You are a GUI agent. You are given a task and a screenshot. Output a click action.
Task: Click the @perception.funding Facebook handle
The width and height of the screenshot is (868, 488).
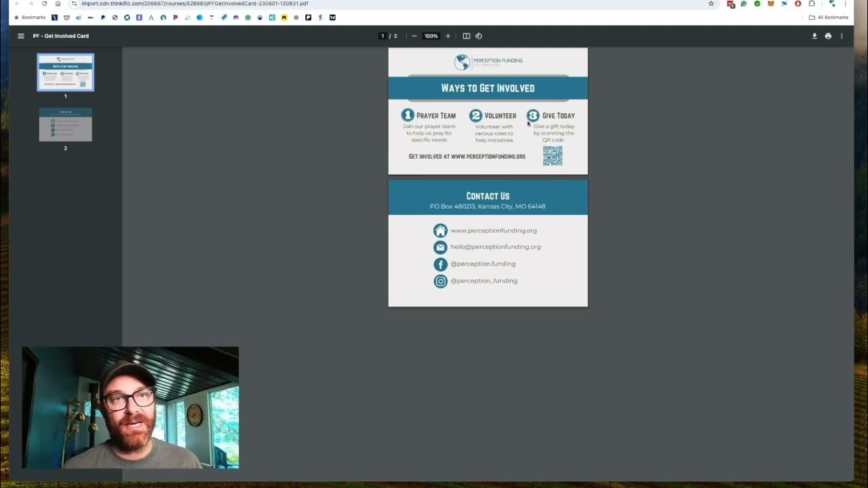pos(483,264)
